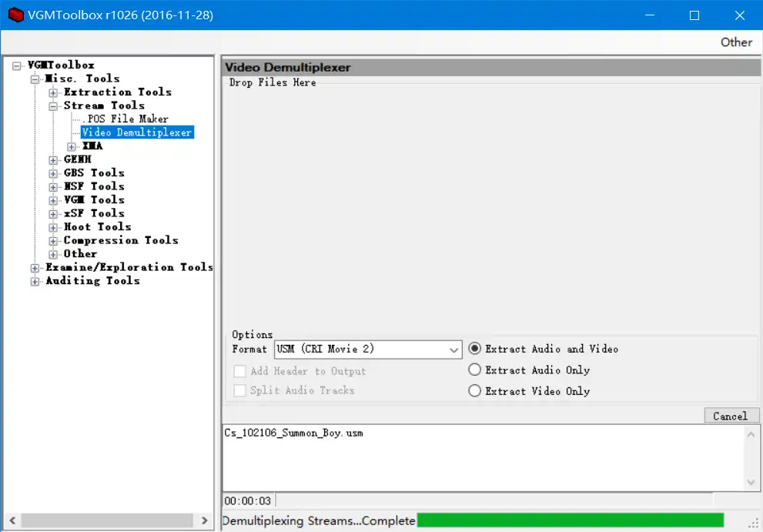This screenshot has width=763, height=532.
Task: Select Video Demultiplexer tree item
Action: click(x=137, y=132)
